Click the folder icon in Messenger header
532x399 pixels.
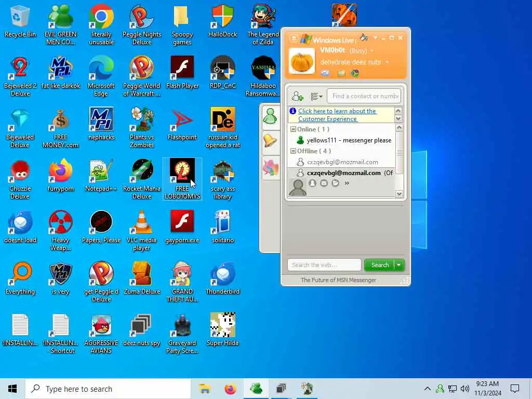[x=341, y=73]
